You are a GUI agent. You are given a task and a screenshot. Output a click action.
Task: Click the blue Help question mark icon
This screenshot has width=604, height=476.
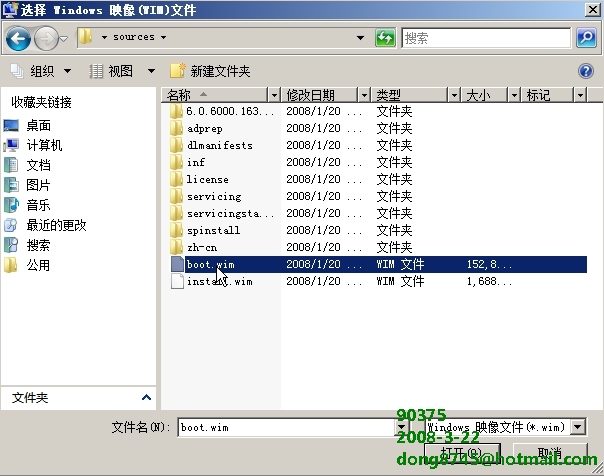click(586, 71)
